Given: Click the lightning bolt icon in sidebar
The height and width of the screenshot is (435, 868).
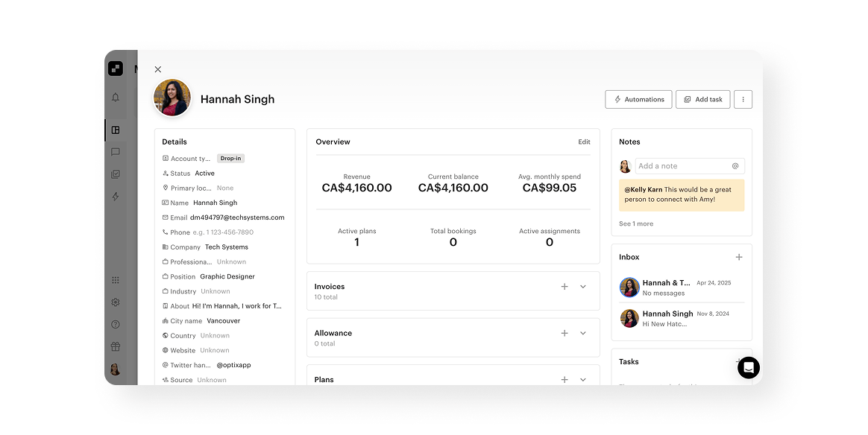Looking at the screenshot, I should pos(116,197).
